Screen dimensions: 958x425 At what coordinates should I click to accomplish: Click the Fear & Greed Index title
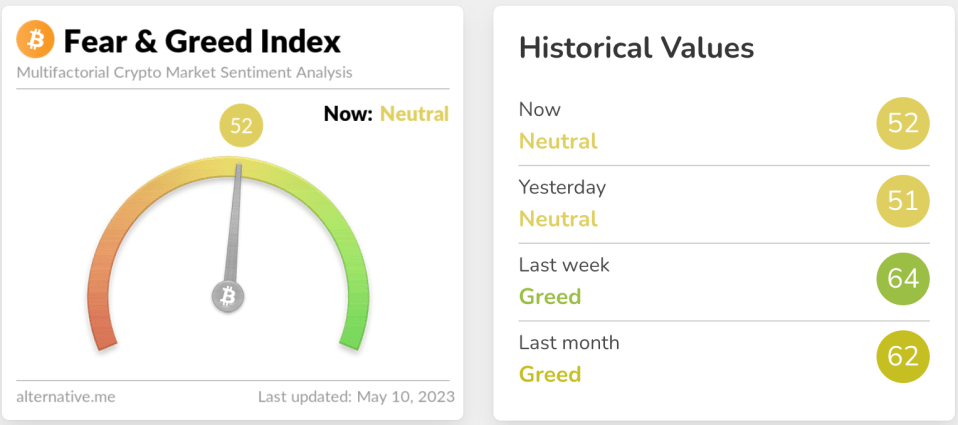[202, 41]
